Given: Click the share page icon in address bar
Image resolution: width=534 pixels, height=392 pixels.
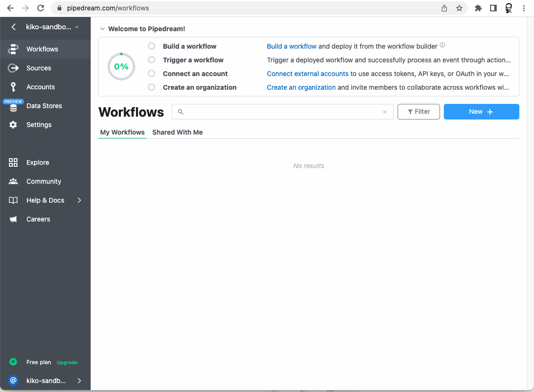Looking at the screenshot, I should tap(444, 8).
